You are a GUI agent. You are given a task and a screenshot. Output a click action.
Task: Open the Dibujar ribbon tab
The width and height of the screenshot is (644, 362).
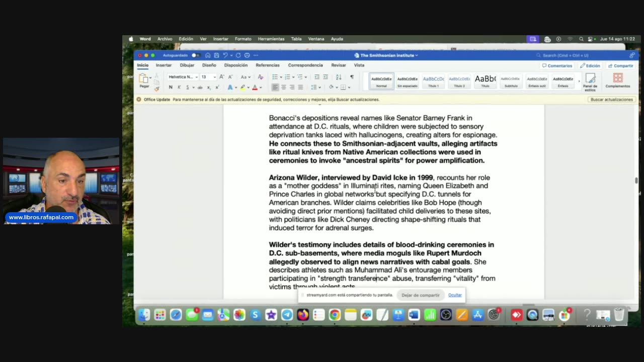pyautogui.click(x=187, y=65)
